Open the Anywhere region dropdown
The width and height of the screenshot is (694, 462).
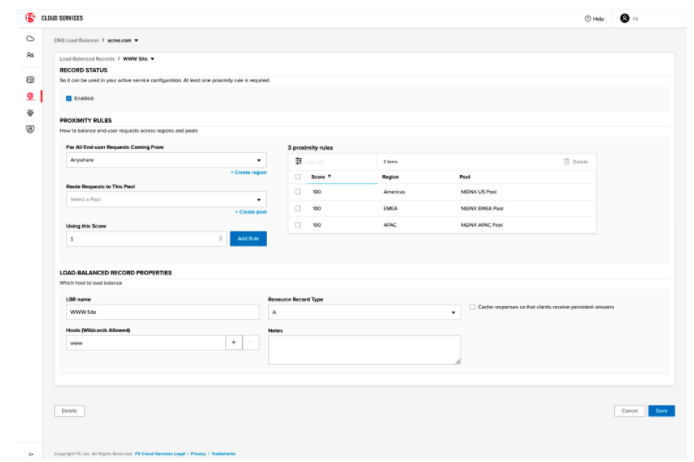point(165,160)
